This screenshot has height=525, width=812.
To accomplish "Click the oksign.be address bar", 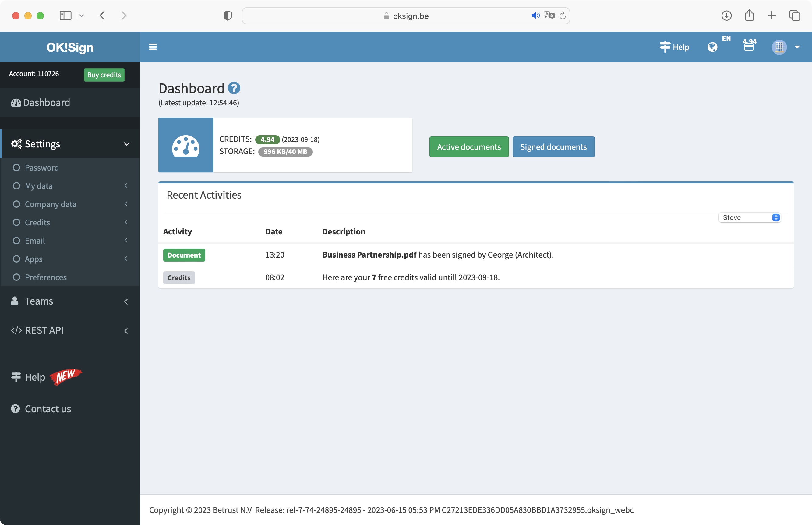I will (x=406, y=16).
